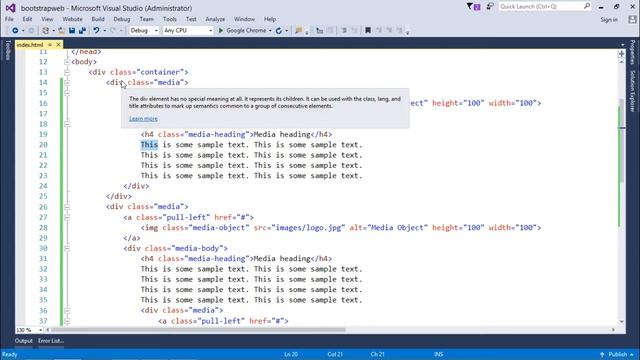This screenshot has width=640, height=360.
Task: Open the Solution Explorer side tab
Action: pyautogui.click(x=632, y=91)
